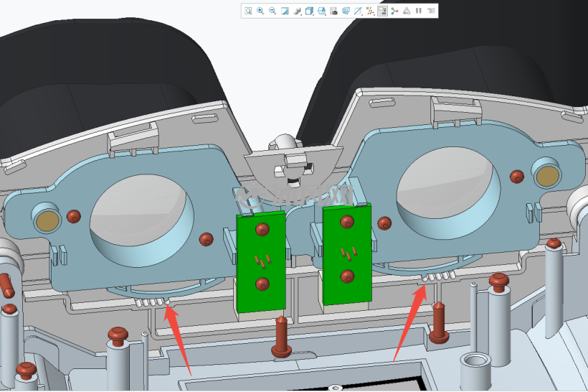Click the Zoom In magnifier icon
Screen dimensions: 588x392
[x=260, y=11]
